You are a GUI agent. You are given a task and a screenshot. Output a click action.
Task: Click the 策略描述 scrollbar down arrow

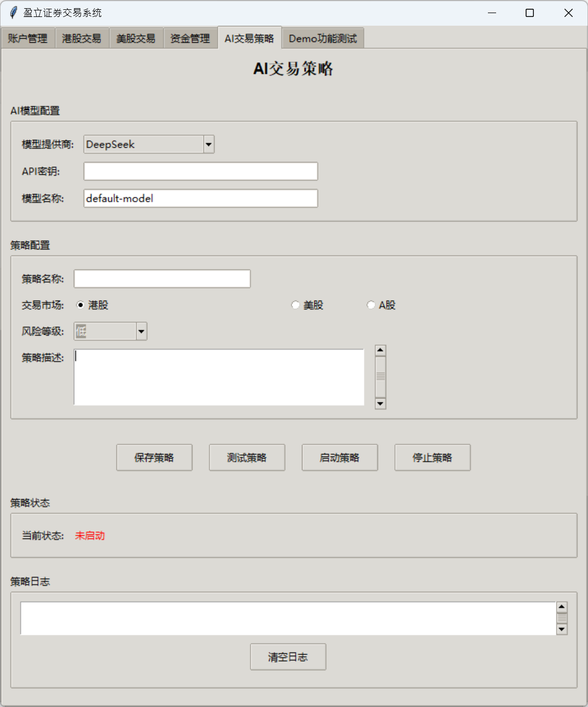pos(381,404)
